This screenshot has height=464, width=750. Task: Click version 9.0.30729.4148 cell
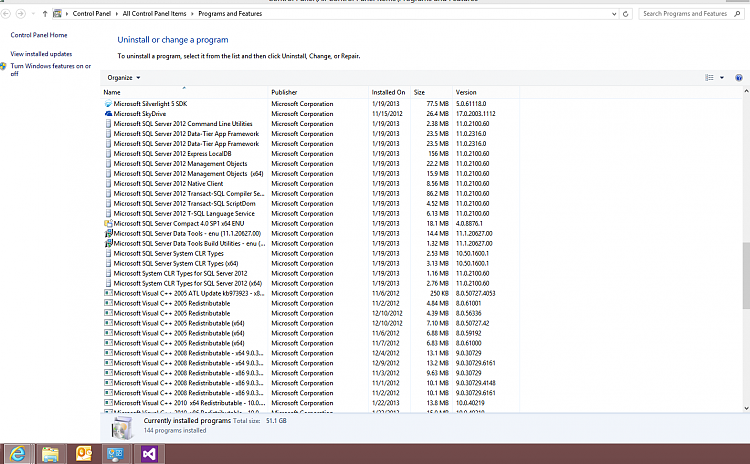tap(475, 383)
